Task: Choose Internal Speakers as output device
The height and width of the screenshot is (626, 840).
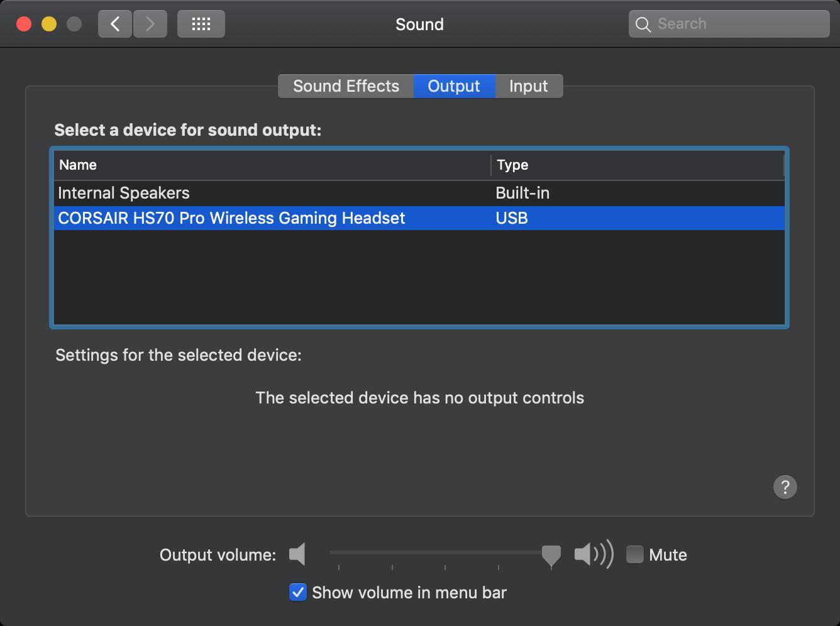Action: [124, 193]
